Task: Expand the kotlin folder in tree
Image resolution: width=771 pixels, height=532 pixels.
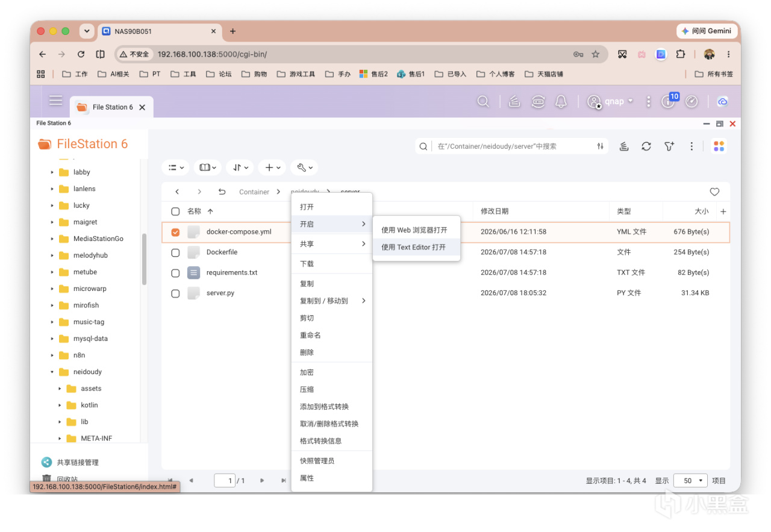Action: (60, 405)
